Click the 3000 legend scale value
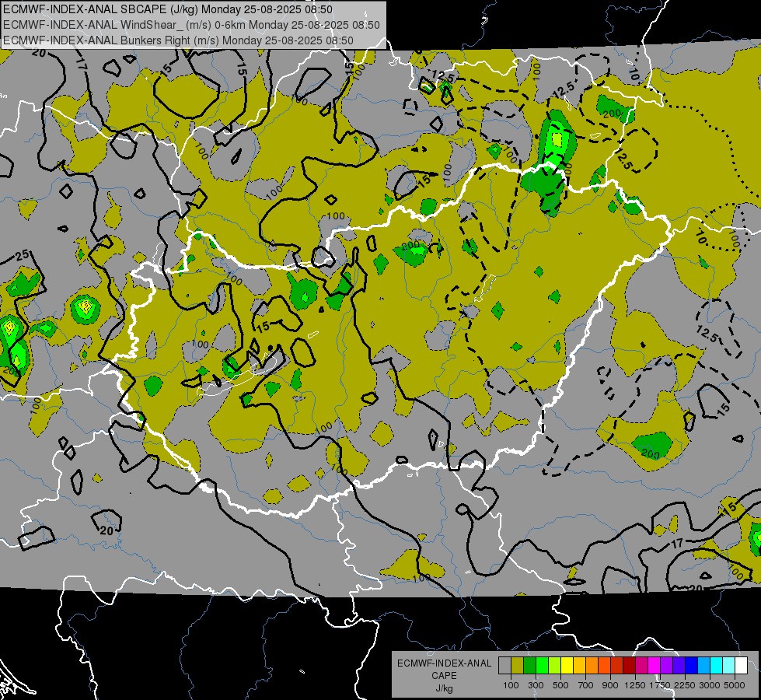The height and width of the screenshot is (700, 761). point(710,685)
